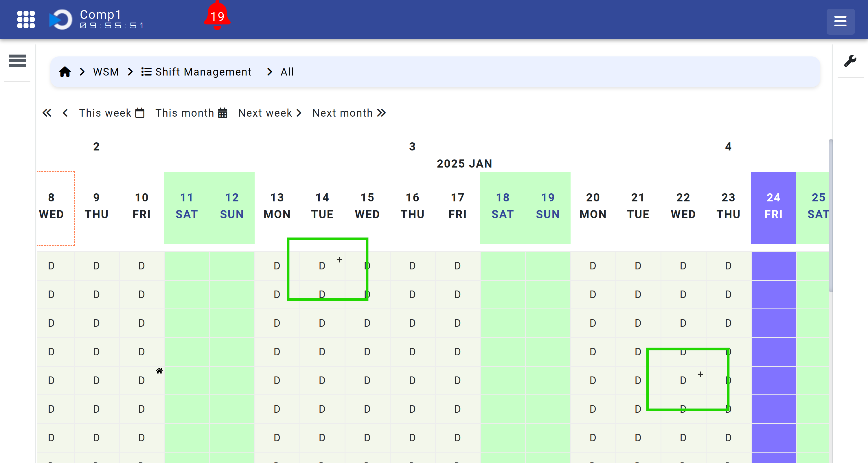Click the first-row D cell under 13 MON
The width and height of the screenshot is (868, 463).
click(x=277, y=266)
